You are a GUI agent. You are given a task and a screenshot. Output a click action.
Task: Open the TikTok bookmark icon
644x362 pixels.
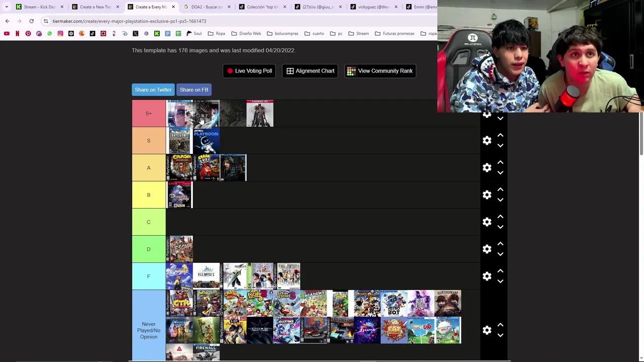pos(93,34)
